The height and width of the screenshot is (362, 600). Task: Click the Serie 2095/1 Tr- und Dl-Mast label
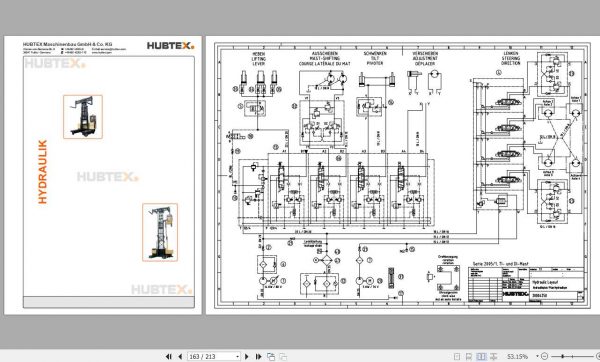501,264
